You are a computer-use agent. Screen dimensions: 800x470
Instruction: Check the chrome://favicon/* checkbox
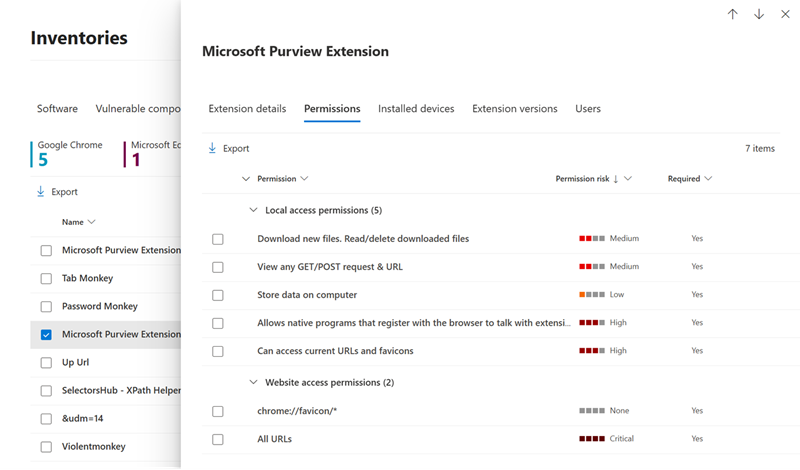click(x=218, y=411)
